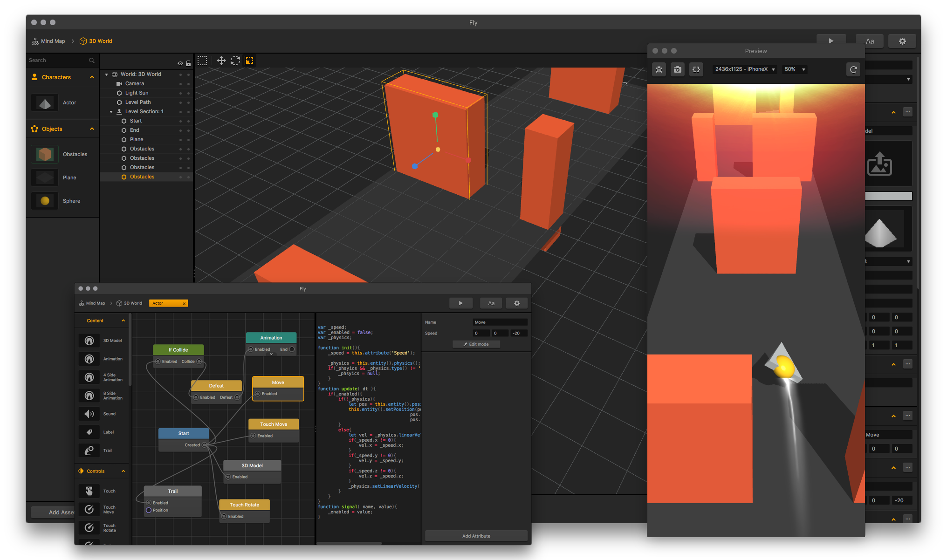Expand the chevron below Animation node
947x560 pixels.
click(x=271, y=355)
